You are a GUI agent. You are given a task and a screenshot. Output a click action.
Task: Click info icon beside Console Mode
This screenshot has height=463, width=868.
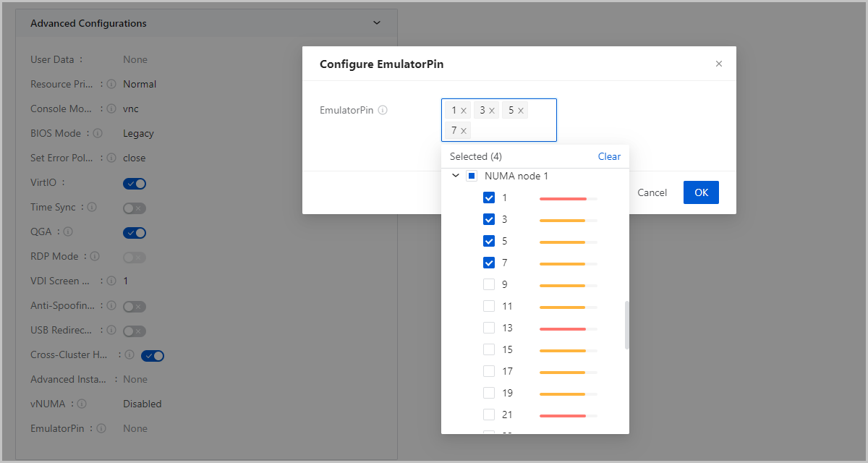click(111, 109)
